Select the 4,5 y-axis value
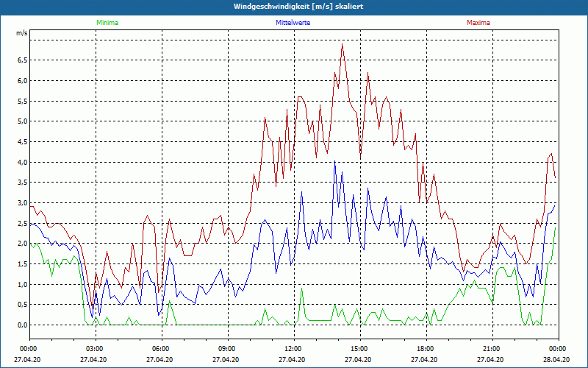 tap(23, 141)
